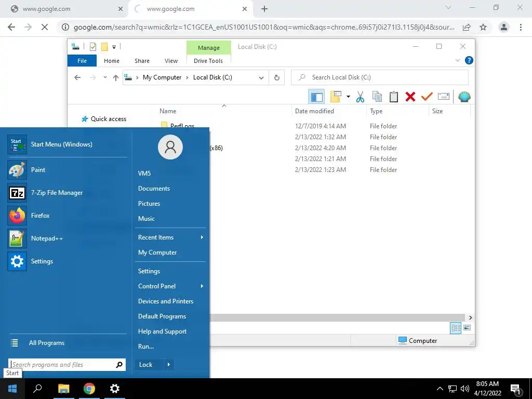Toggle the navigation pane toolbar icon
The width and height of the screenshot is (532, 399).
[316, 97]
